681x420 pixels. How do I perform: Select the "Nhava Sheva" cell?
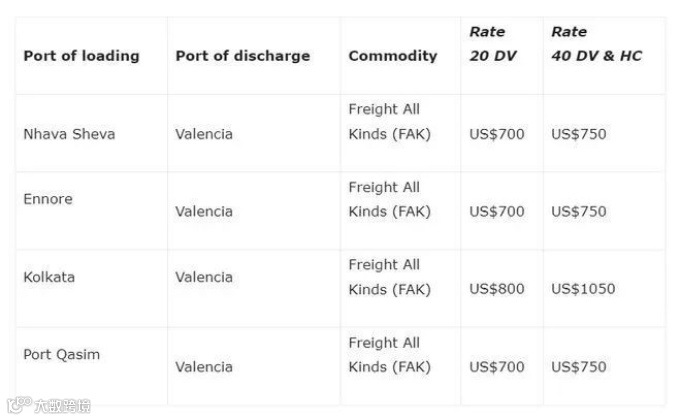click(x=69, y=134)
